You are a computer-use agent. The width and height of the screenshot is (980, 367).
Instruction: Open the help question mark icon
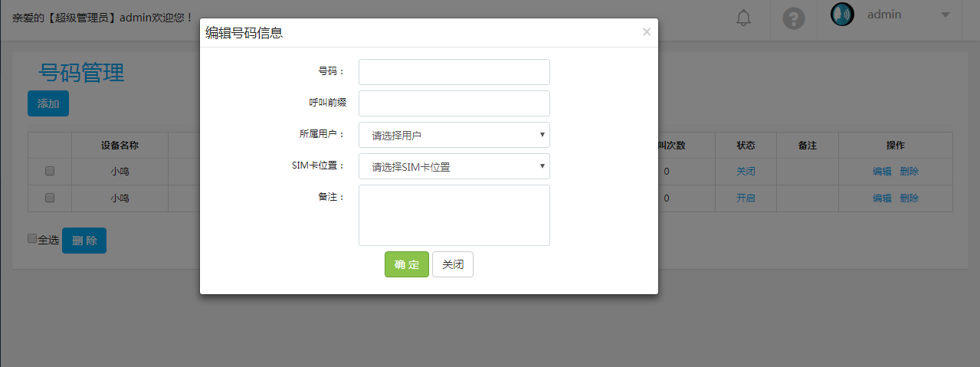[x=794, y=18]
